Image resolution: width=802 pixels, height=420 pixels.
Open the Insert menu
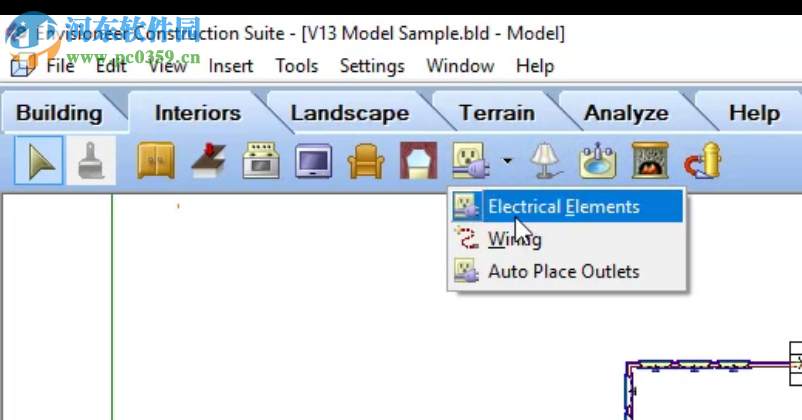[x=231, y=65]
